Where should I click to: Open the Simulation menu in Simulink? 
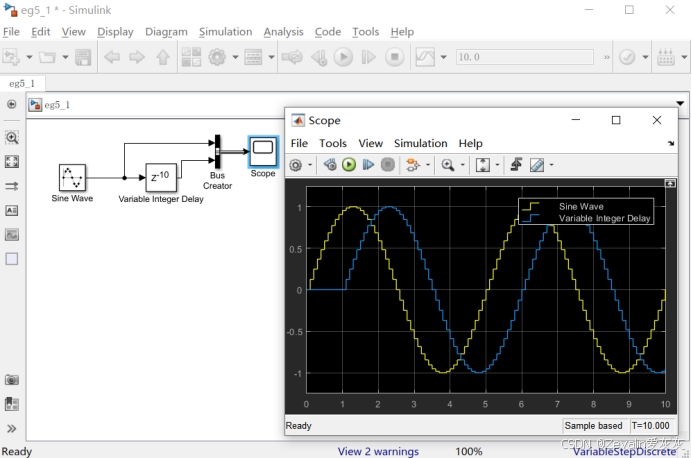tap(226, 32)
